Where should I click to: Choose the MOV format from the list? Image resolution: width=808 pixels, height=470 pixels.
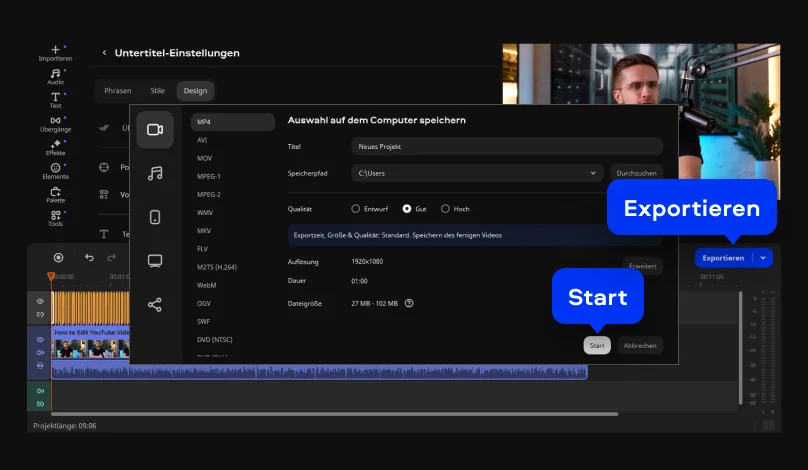coord(204,158)
